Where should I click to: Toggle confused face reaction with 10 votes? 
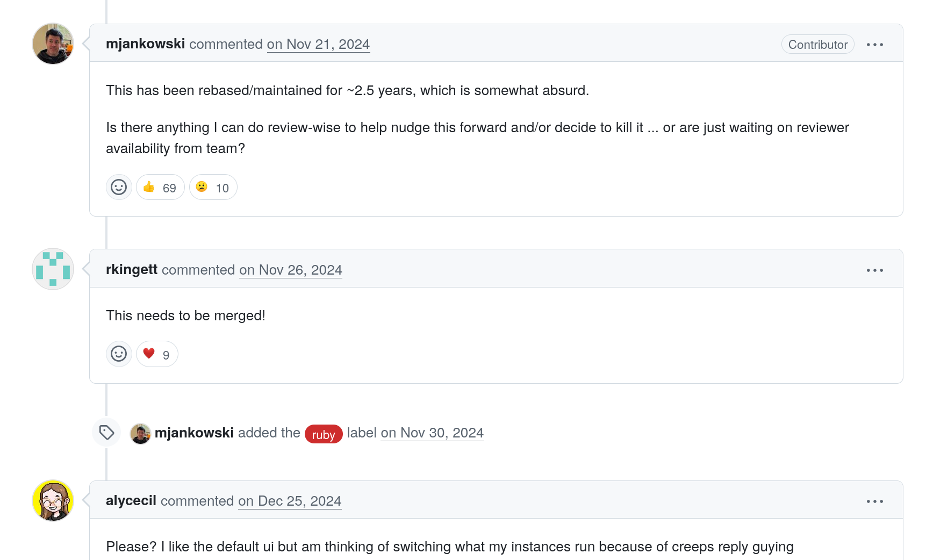tap(213, 187)
